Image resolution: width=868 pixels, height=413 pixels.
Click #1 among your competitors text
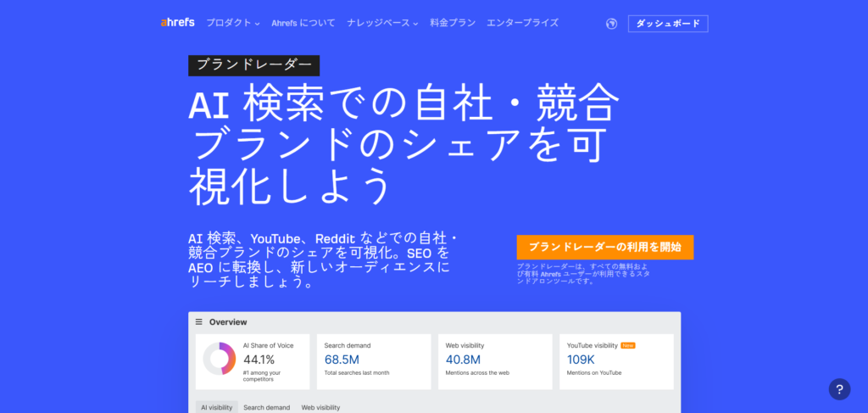click(262, 376)
